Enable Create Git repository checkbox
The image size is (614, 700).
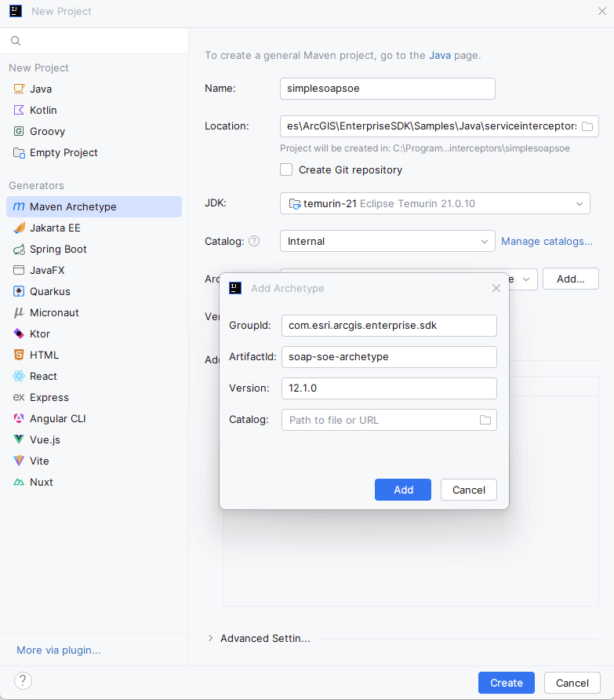(x=286, y=170)
